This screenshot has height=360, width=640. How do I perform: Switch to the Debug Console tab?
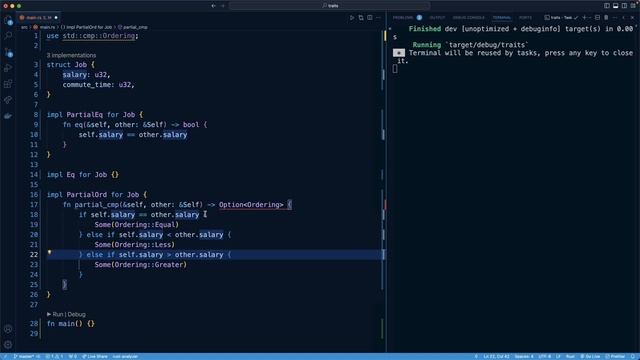tap(469, 18)
